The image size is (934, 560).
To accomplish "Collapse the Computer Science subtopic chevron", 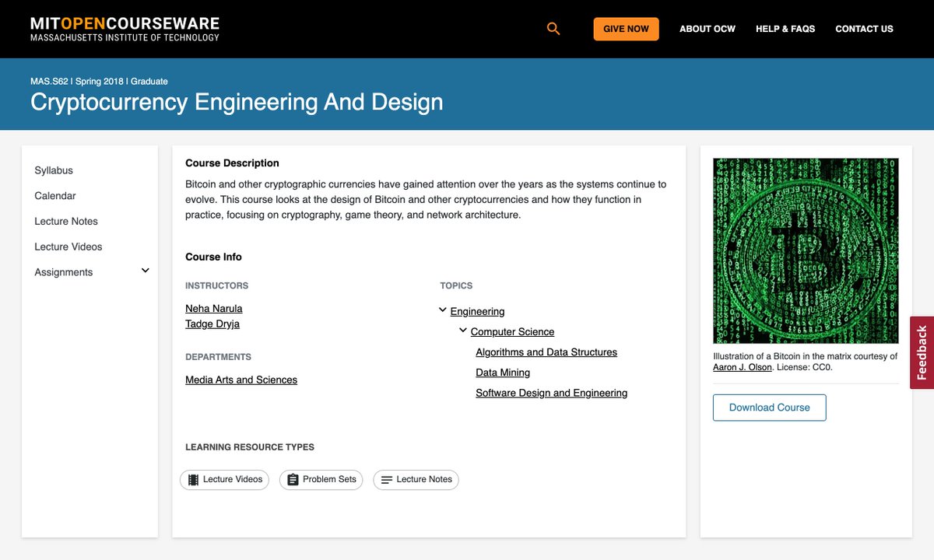I will pyautogui.click(x=463, y=329).
